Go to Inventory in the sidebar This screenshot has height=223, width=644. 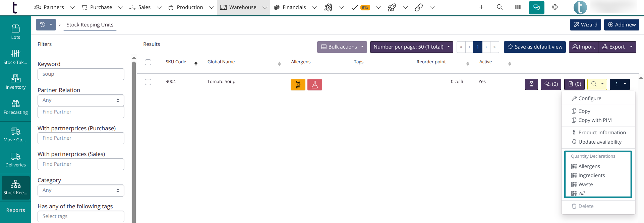coord(15,82)
